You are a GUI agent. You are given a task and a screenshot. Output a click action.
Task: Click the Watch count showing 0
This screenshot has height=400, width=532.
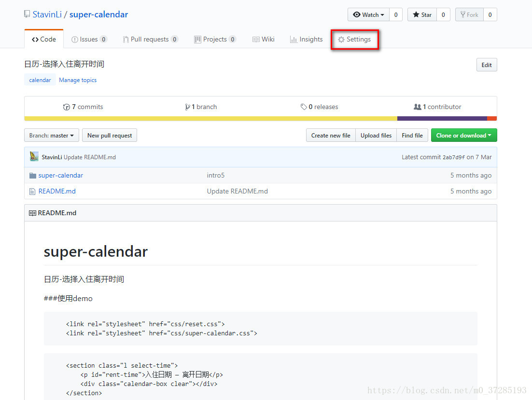coord(395,14)
